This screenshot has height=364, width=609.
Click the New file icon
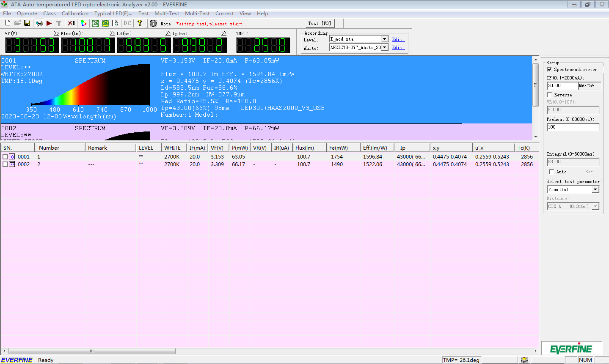click(x=8, y=23)
